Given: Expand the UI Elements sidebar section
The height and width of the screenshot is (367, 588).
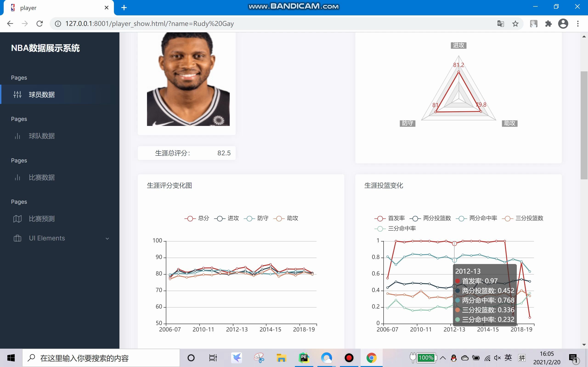Looking at the screenshot, I should coord(107,238).
